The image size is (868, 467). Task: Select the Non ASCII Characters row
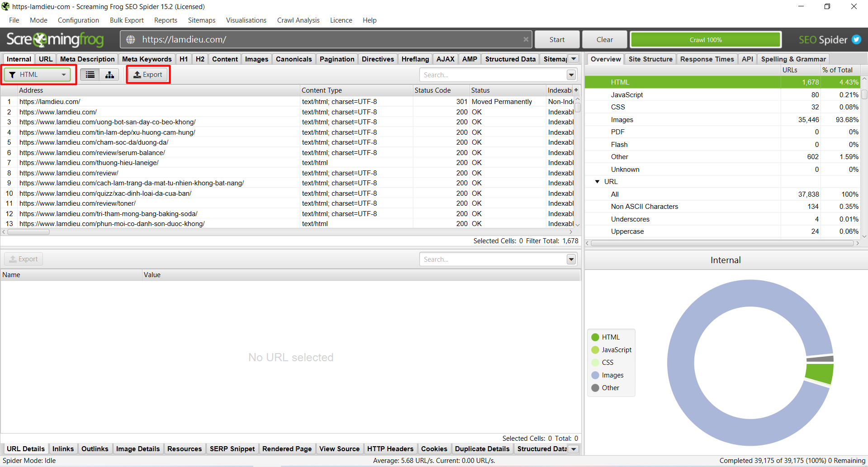pyautogui.click(x=723, y=207)
